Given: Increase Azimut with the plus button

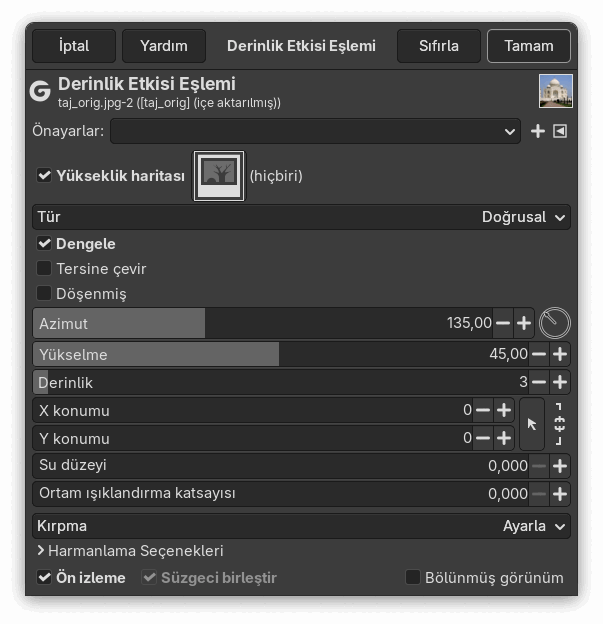Looking at the screenshot, I should tap(523, 323).
